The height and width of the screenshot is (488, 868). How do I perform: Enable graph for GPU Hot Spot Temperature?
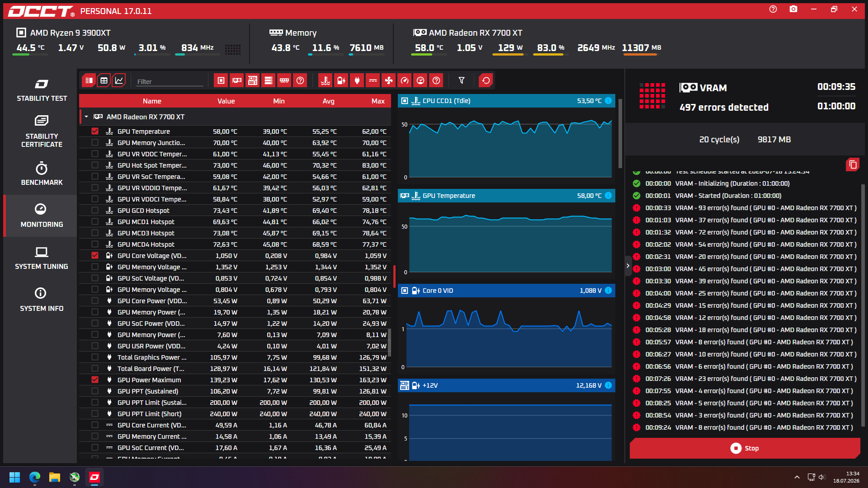[x=95, y=165]
